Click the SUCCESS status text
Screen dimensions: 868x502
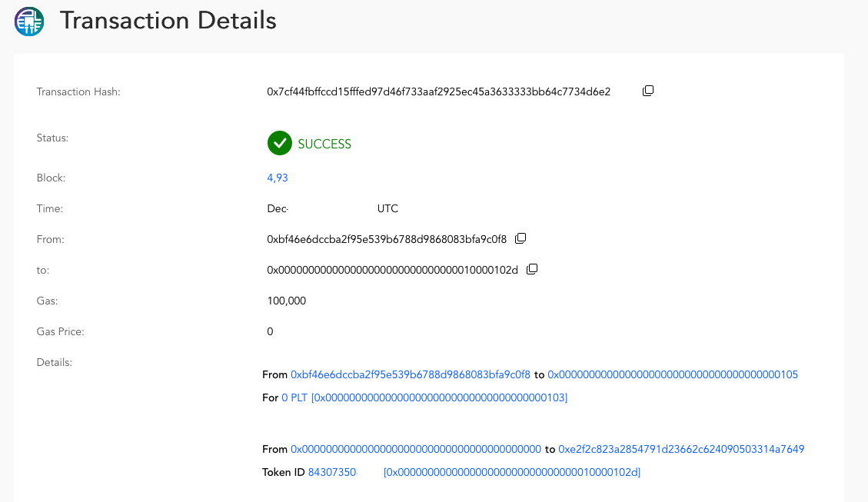[324, 144]
